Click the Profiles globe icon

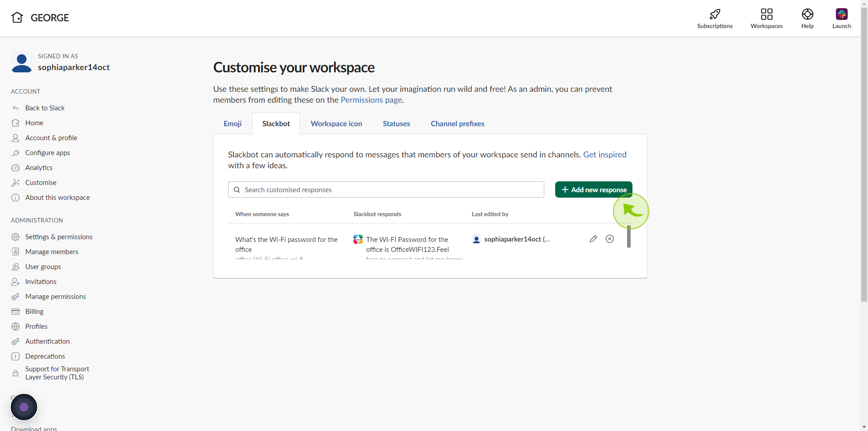coord(15,327)
